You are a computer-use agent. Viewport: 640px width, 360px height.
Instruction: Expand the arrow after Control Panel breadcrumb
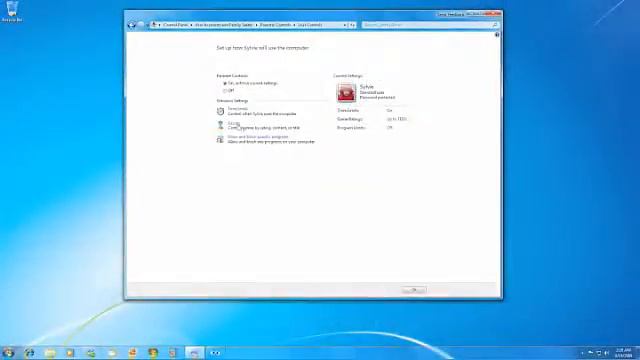pos(191,25)
